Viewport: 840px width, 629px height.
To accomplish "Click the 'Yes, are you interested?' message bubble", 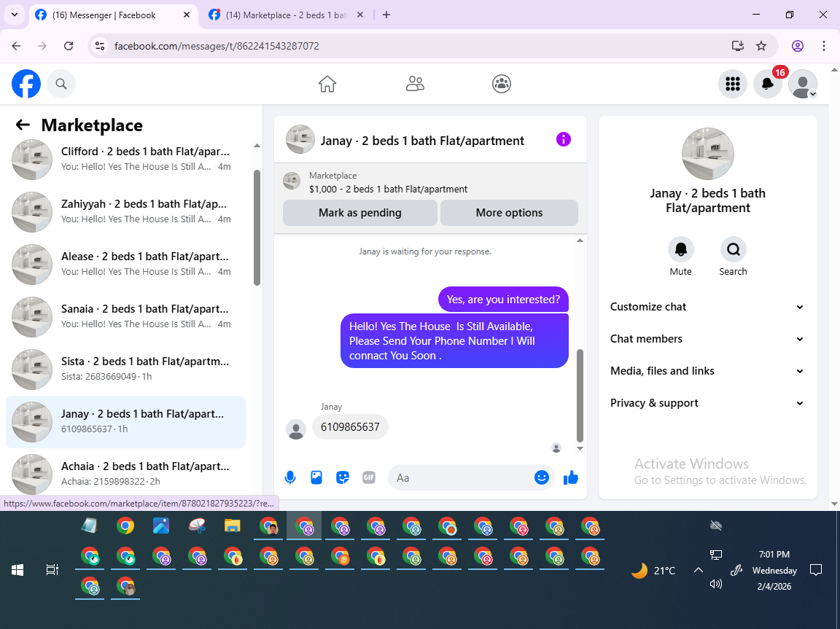I will [x=503, y=300].
